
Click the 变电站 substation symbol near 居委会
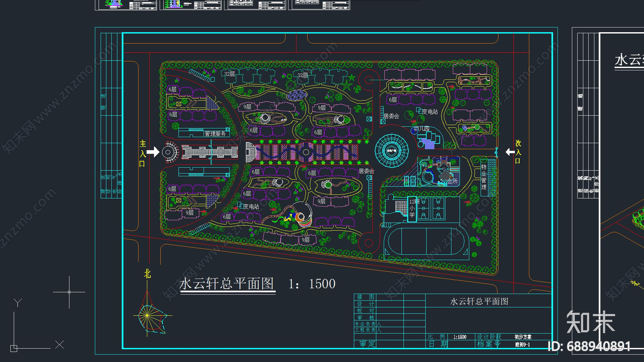click(x=420, y=110)
